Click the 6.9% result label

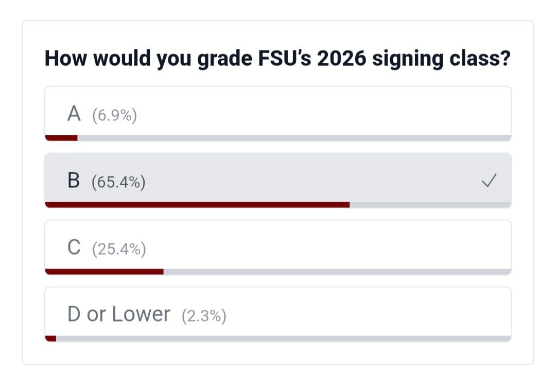(x=114, y=116)
